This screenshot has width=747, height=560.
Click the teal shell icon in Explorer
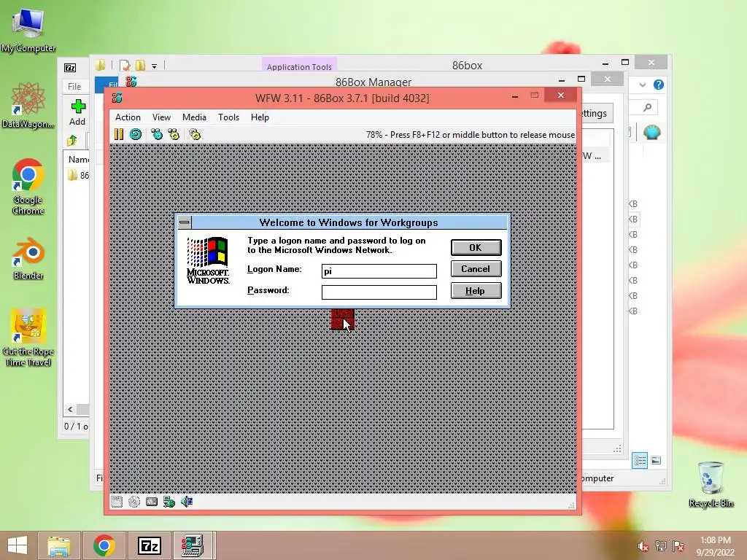click(651, 132)
